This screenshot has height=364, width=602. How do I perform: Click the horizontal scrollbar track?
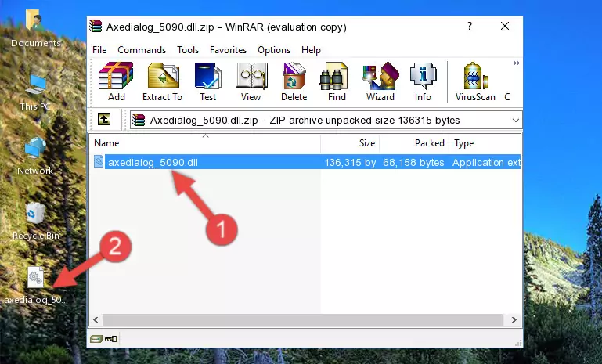pos(303,319)
